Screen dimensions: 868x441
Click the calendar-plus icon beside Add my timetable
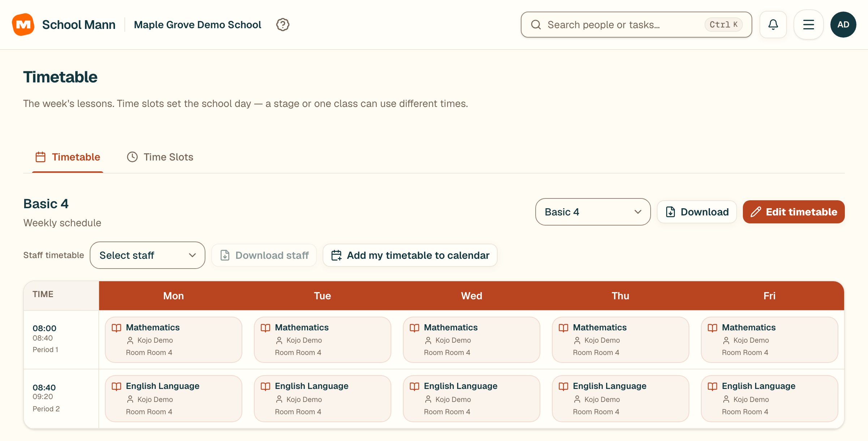click(336, 255)
